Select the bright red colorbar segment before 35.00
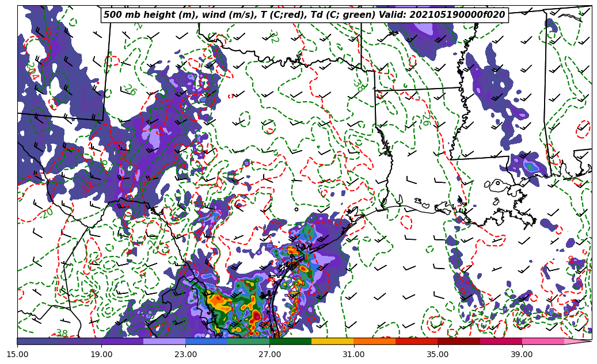This screenshot has height=364, width=597. click(416, 341)
